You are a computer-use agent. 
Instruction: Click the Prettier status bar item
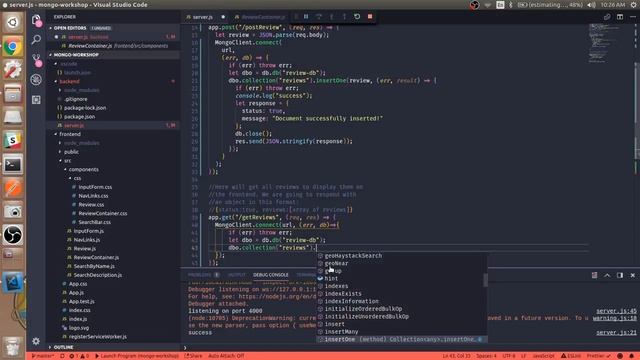coord(599,356)
